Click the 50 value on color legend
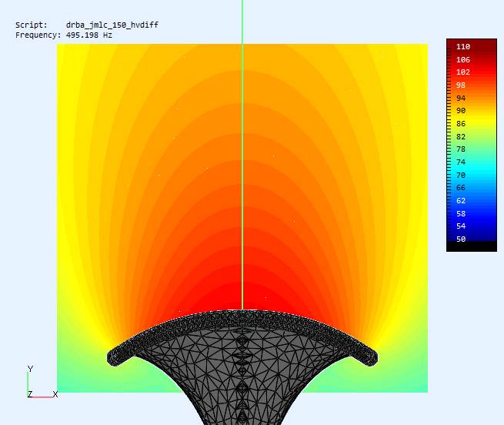504x425 pixels. pos(461,239)
